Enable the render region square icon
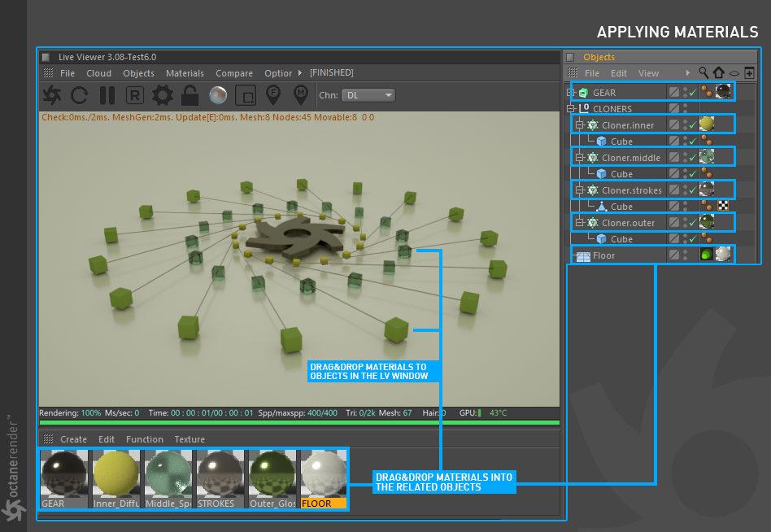771x532 pixels. [246, 95]
